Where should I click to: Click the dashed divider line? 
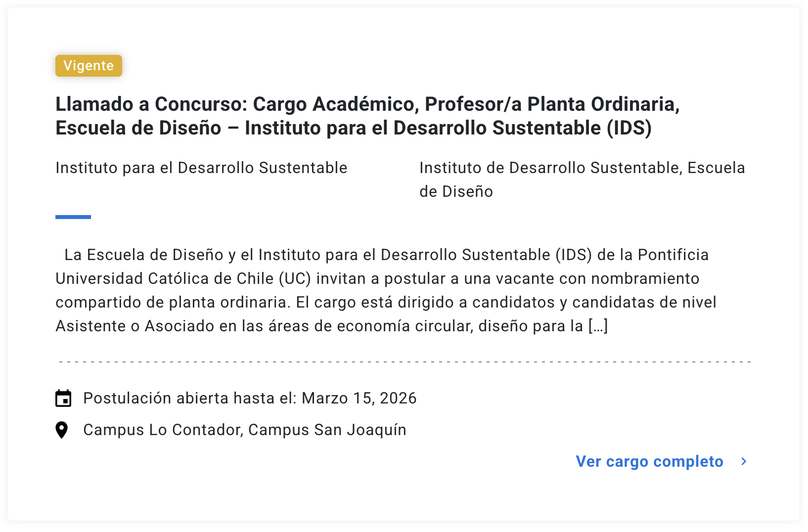[x=404, y=362]
